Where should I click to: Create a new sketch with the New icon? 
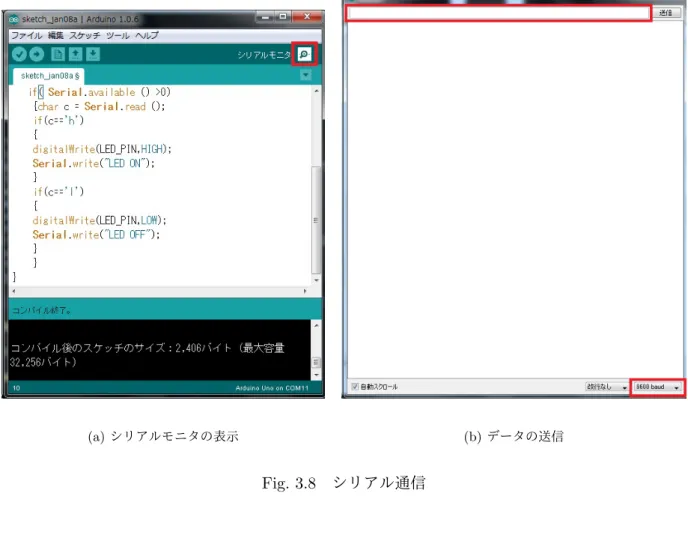pyautogui.click(x=57, y=54)
